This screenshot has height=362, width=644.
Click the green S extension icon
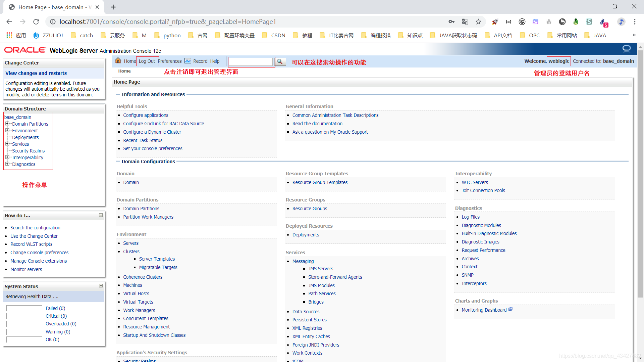(x=589, y=22)
